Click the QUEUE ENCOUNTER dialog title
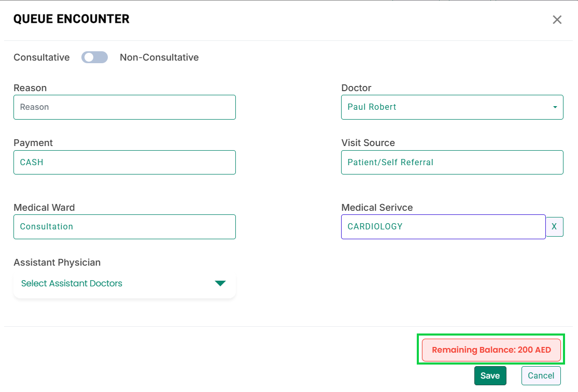The height and width of the screenshot is (392, 578). point(72,19)
